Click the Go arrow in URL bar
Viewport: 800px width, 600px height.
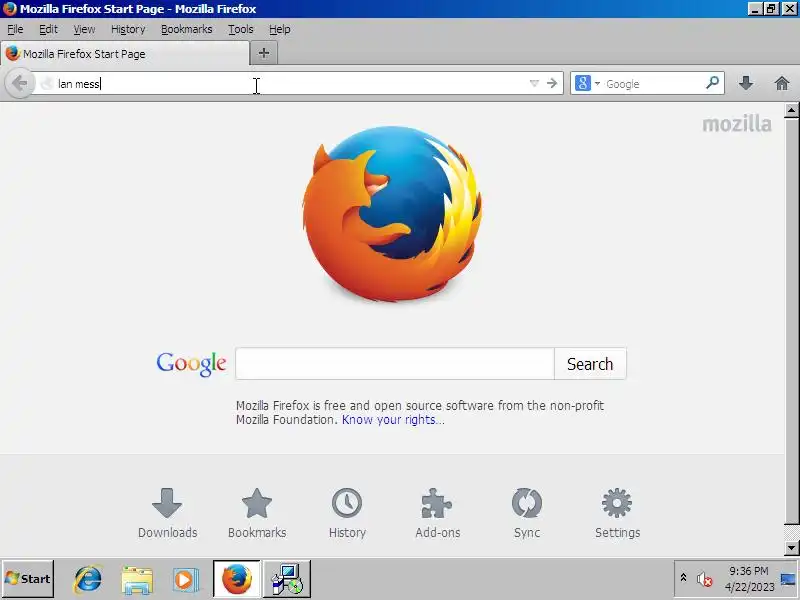tap(552, 83)
